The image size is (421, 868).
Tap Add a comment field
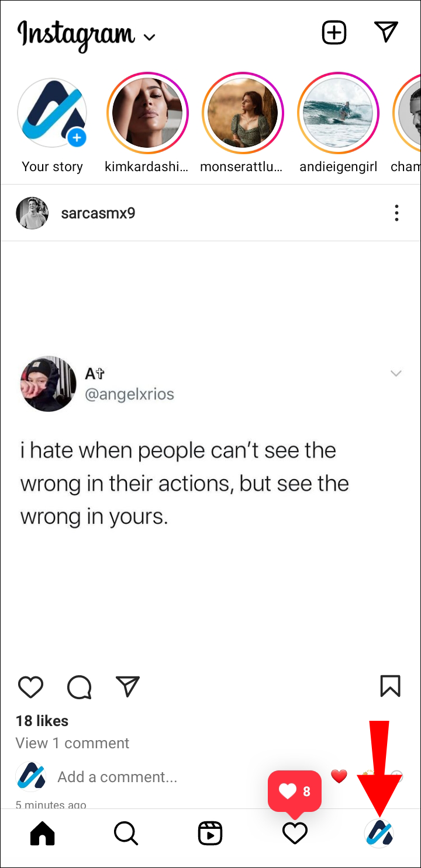[117, 777]
